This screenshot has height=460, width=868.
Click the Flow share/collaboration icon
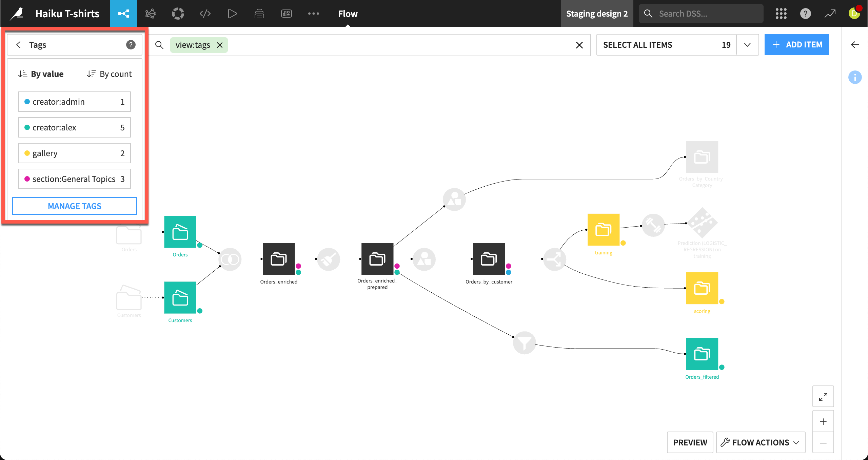pyautogui.click(x=124, y=13)
